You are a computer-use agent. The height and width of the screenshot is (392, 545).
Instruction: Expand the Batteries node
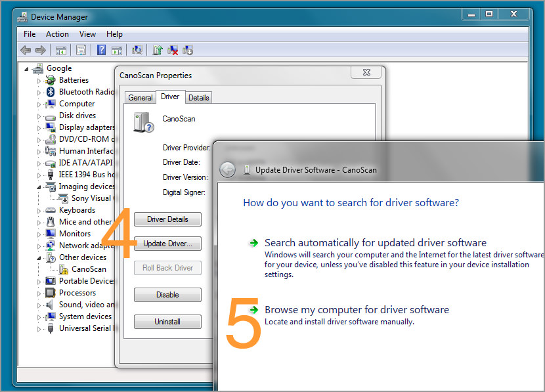click(39, 81)
